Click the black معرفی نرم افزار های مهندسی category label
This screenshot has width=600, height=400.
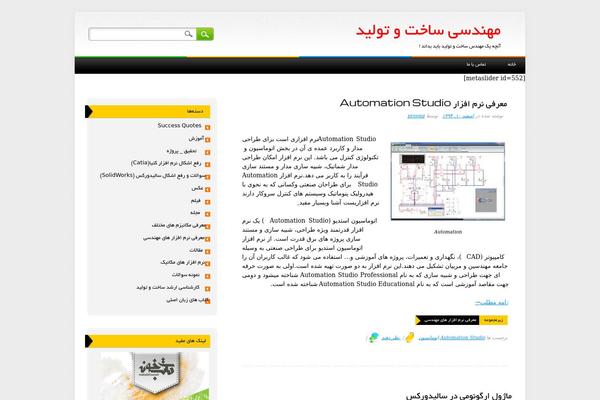[450, 320]
